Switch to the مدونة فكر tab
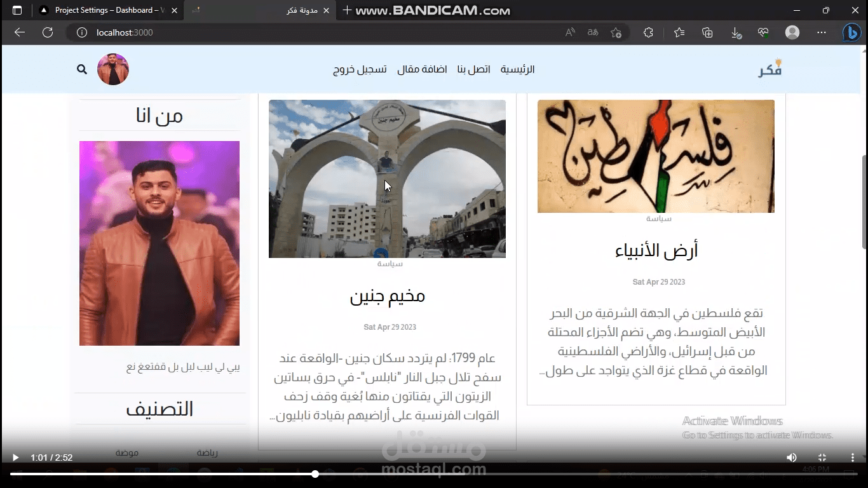This screenshot has width=868, height=488. (261, 10)
